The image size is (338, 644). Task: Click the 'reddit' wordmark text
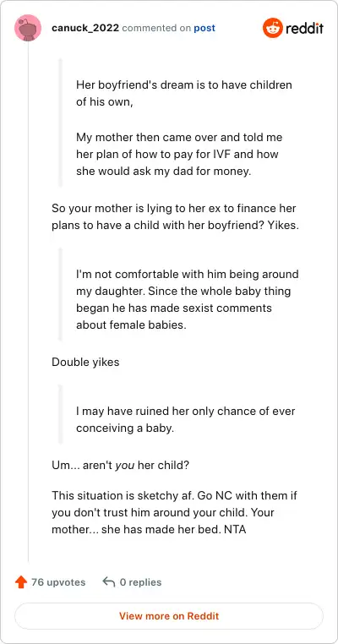[304, 29]
